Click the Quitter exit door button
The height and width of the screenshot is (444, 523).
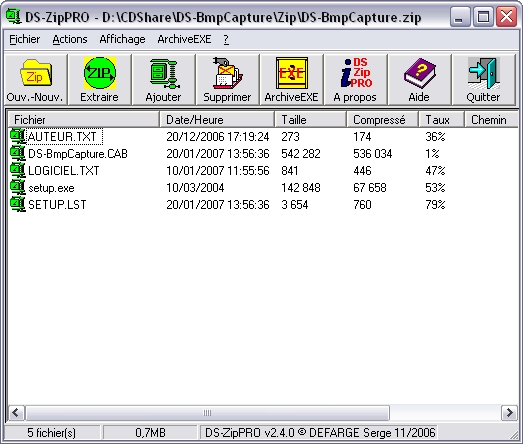tap(484, 80)
